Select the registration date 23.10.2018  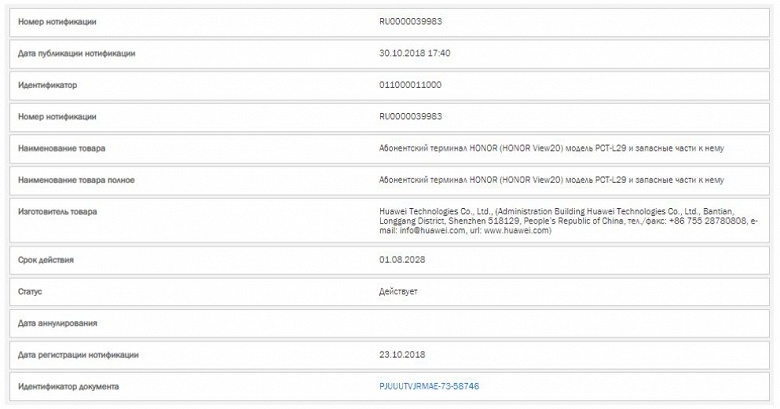point(402,354)
